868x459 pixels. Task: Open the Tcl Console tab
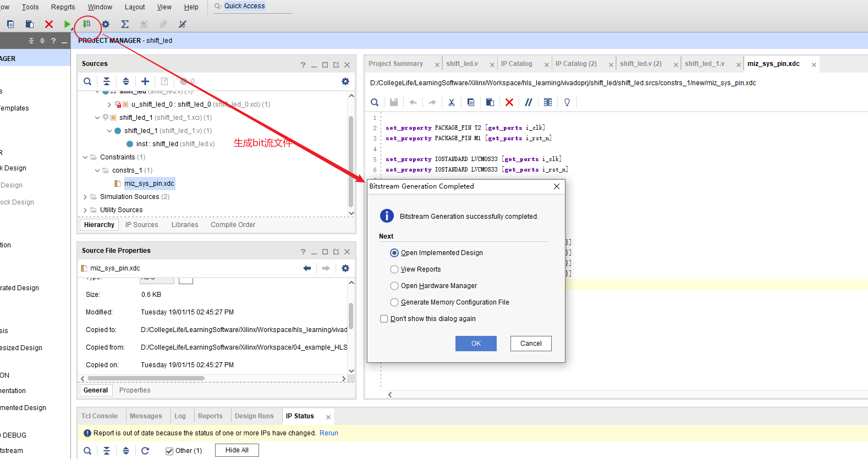(x=100, y=416)
